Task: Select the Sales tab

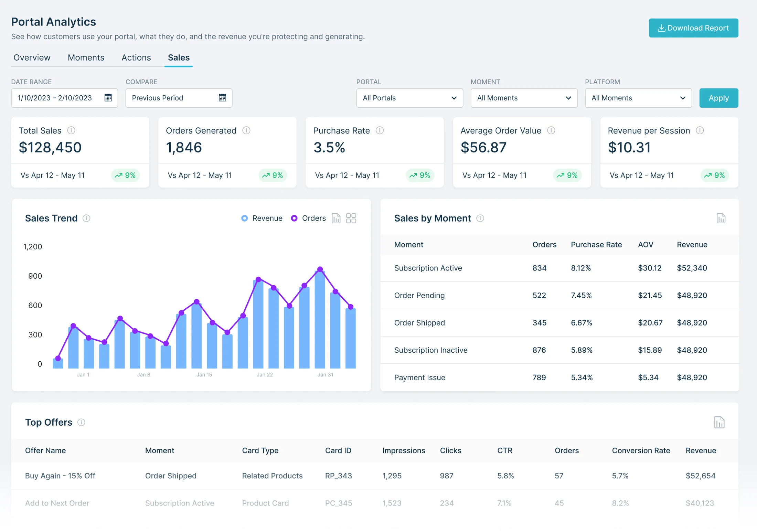Action: (x=179, y=57)
